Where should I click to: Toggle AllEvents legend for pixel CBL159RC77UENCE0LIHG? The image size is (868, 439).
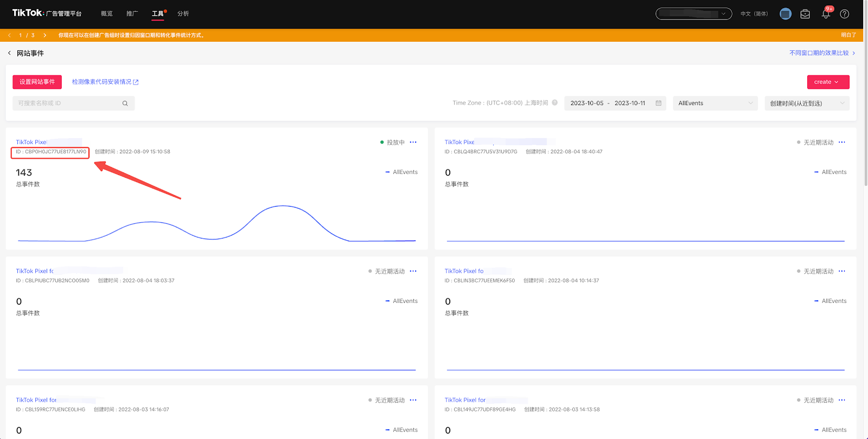click(x=401, y=430)
